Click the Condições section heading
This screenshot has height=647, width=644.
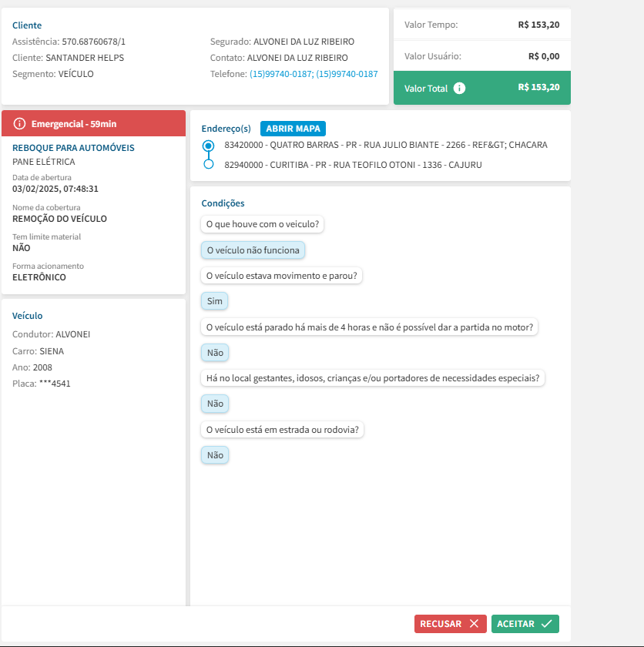[223, 203]
